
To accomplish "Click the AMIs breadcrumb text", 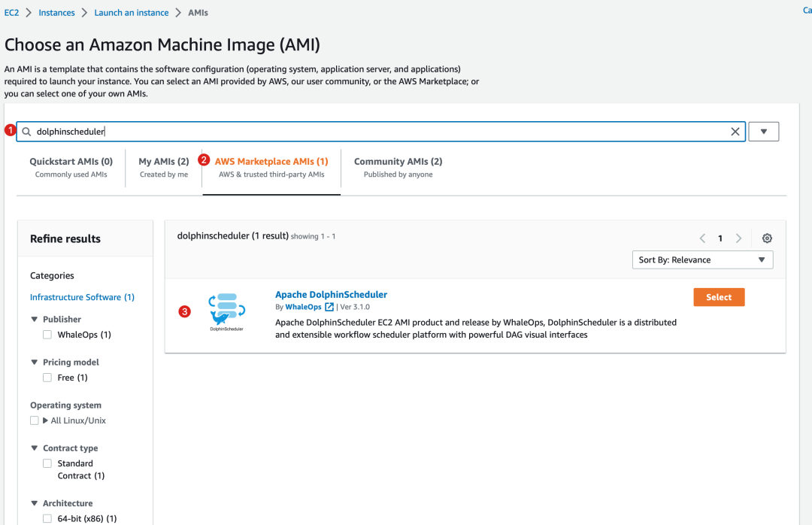I will click(198, 13).
